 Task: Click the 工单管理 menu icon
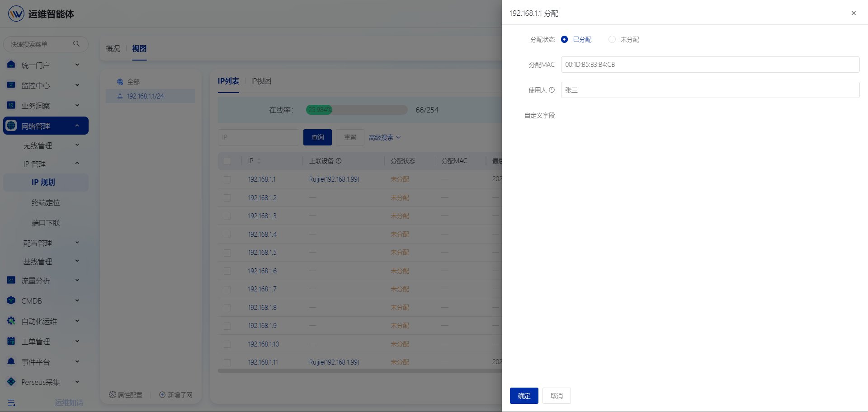click(x=11, y=341)
